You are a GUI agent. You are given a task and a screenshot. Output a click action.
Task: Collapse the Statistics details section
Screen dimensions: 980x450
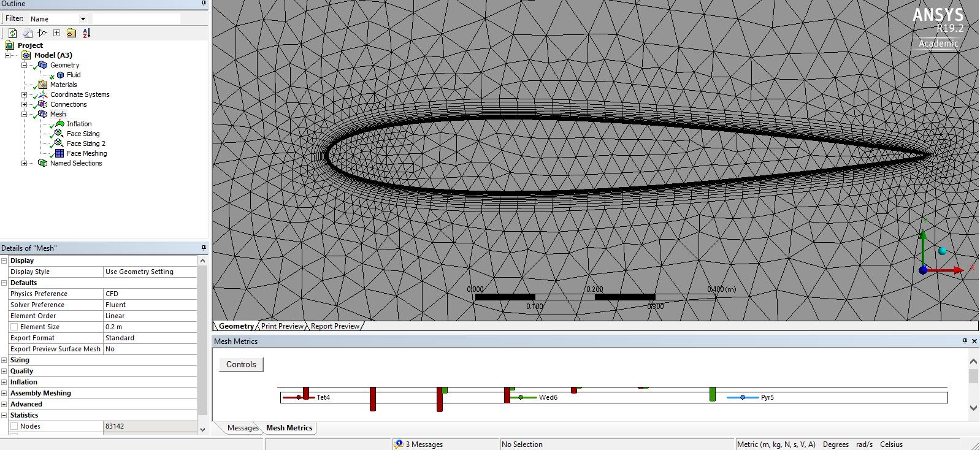point(4,415)
